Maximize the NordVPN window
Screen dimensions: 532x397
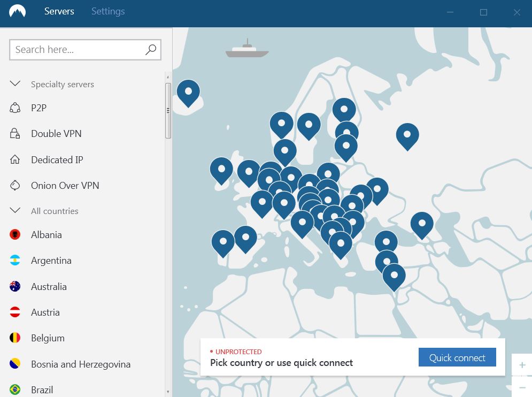pyautogui.click(x=483, y=12)
